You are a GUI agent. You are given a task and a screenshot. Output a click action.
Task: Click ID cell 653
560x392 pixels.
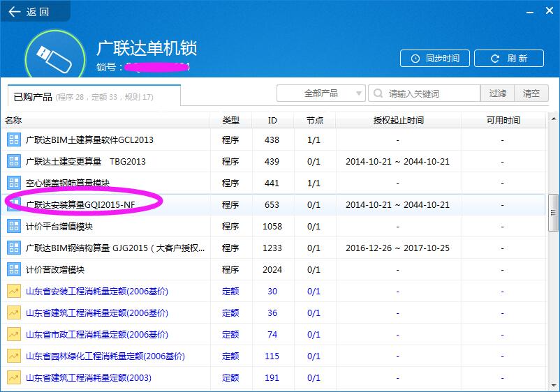[x=272, y=205]
